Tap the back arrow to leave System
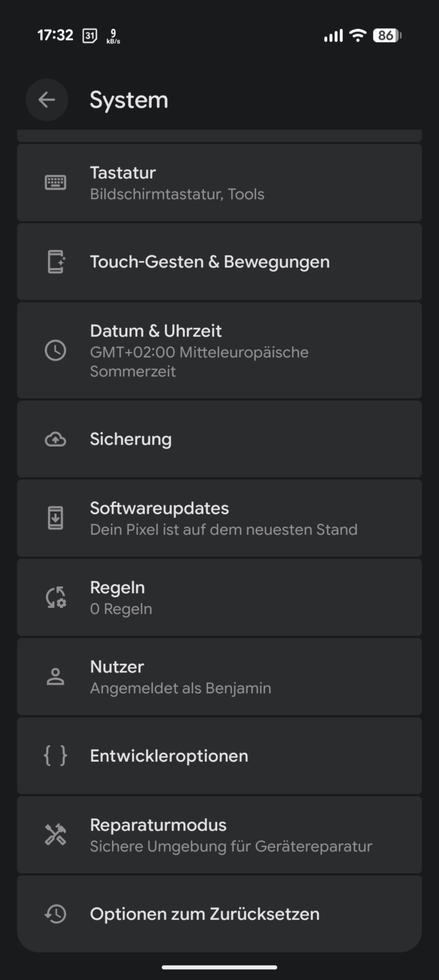439x980 pixels. [47, 100]
